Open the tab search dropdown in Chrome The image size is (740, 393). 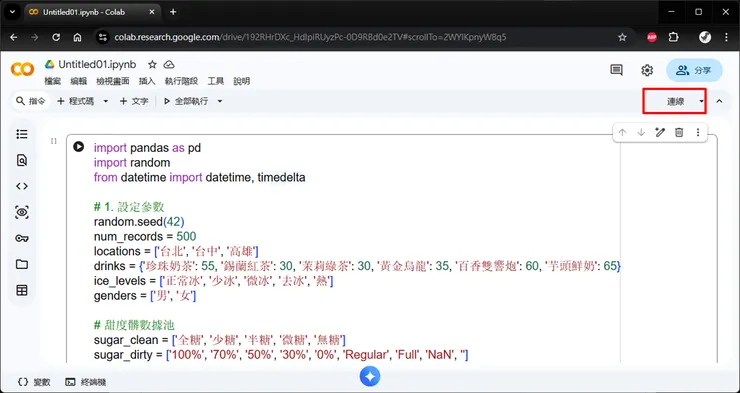pos(12,12)
